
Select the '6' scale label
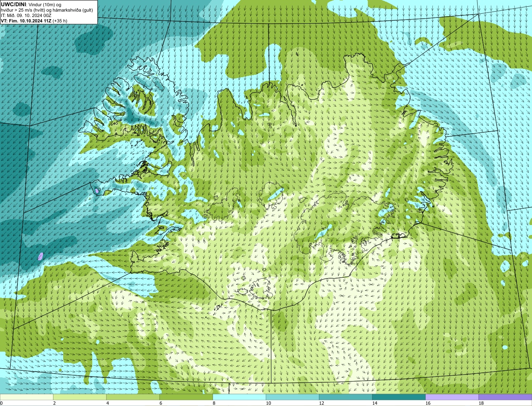pyautogui.click(x=161, y=403)
